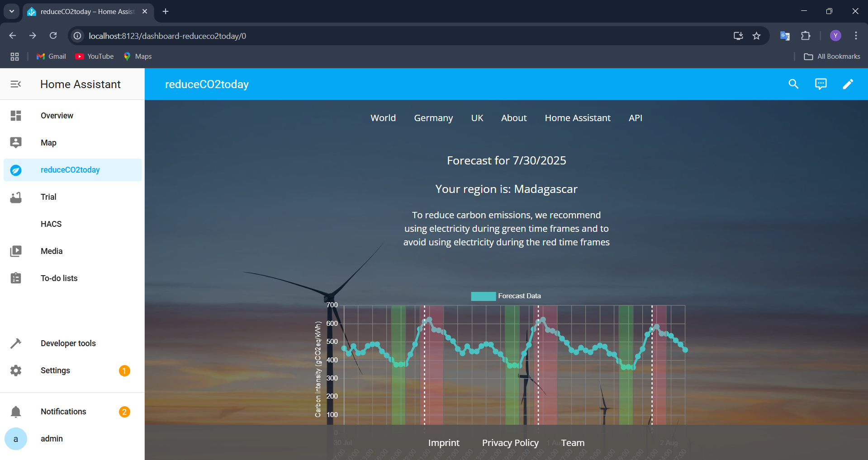Open the Maps bookmark
This screenshot has width=868, height=460.
click(138, 56)
